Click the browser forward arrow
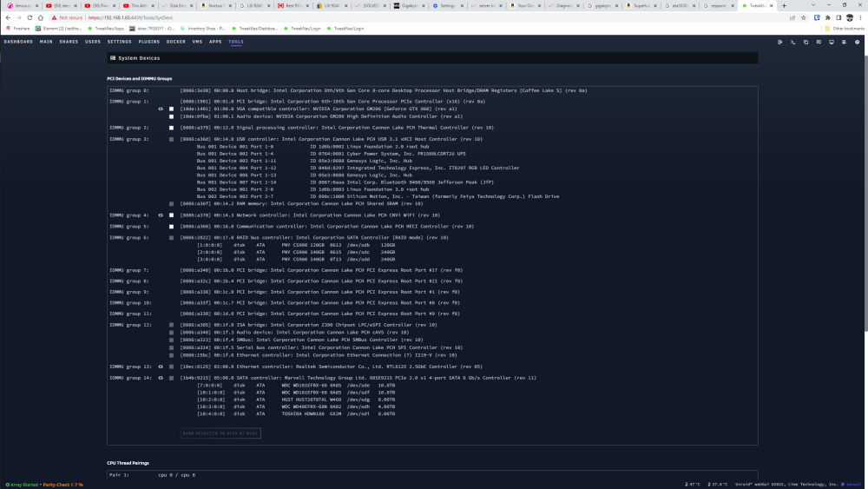This screenshot has height=489, width=868. coord(19,17)
